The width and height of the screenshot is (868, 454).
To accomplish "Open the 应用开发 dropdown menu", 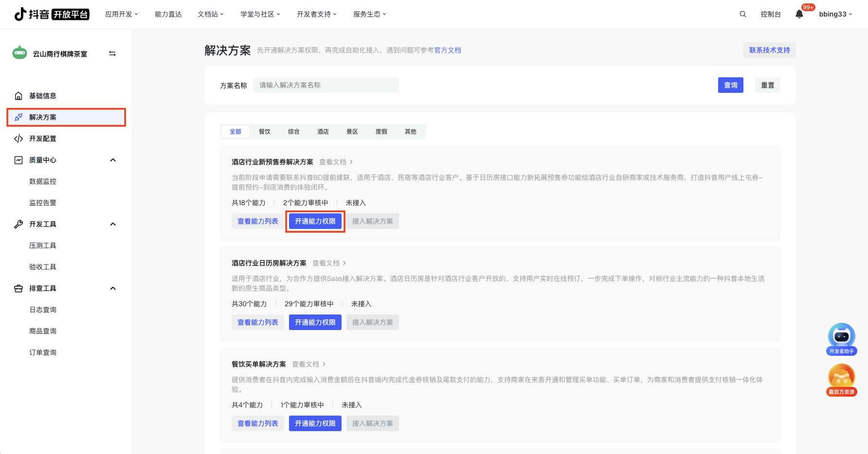I will click(122, 14).
